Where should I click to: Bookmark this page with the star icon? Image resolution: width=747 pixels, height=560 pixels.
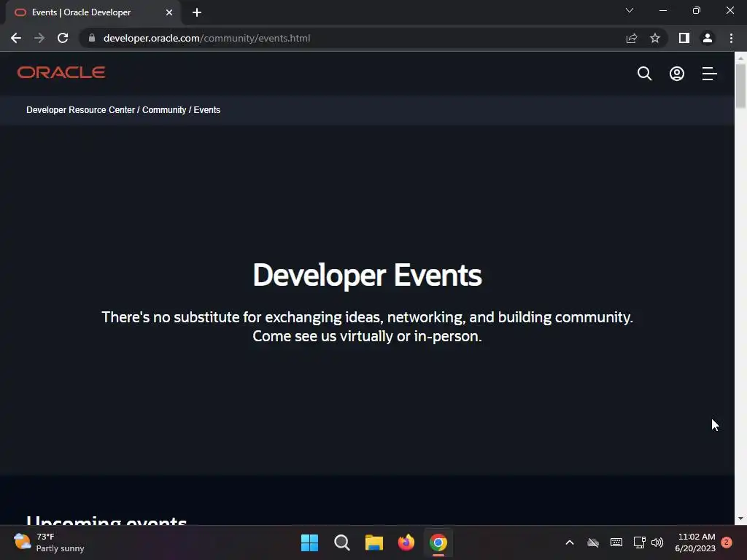[655, 38]
